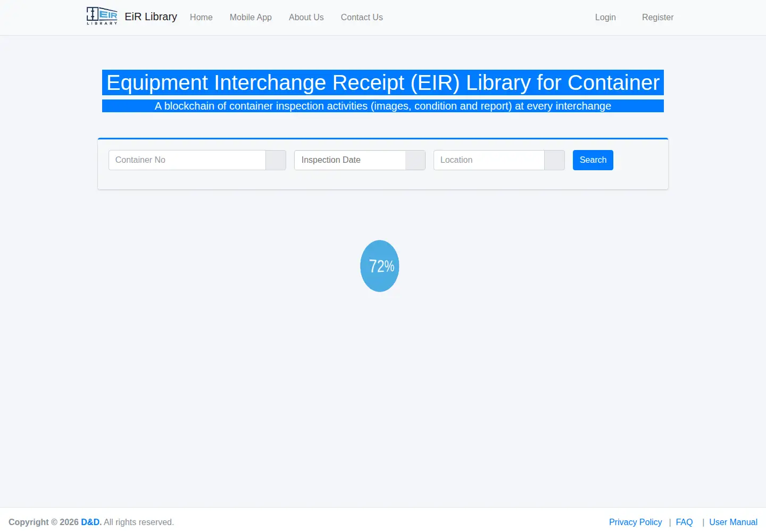Viewport: 766px width, 532px height.
Task: Click the Login link
Action: (x=605, y=17)
